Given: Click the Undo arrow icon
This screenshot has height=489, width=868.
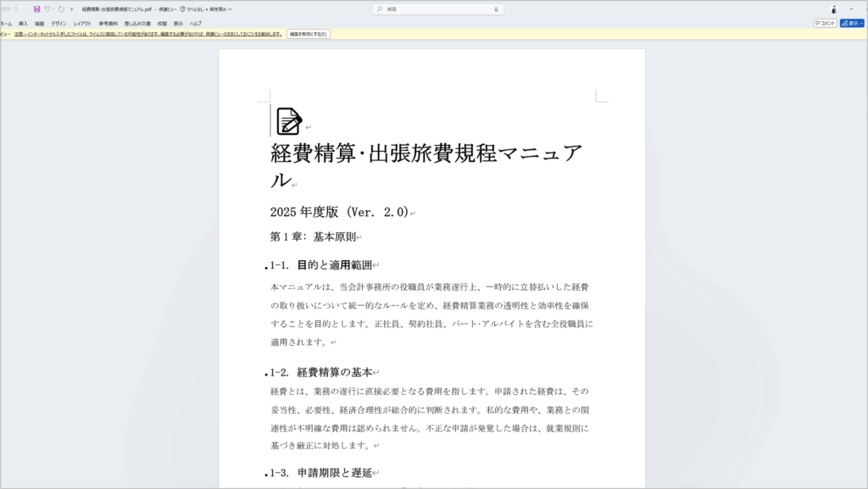Looking at the screenshot, I should pyautogui.click(x=47, y=8).
